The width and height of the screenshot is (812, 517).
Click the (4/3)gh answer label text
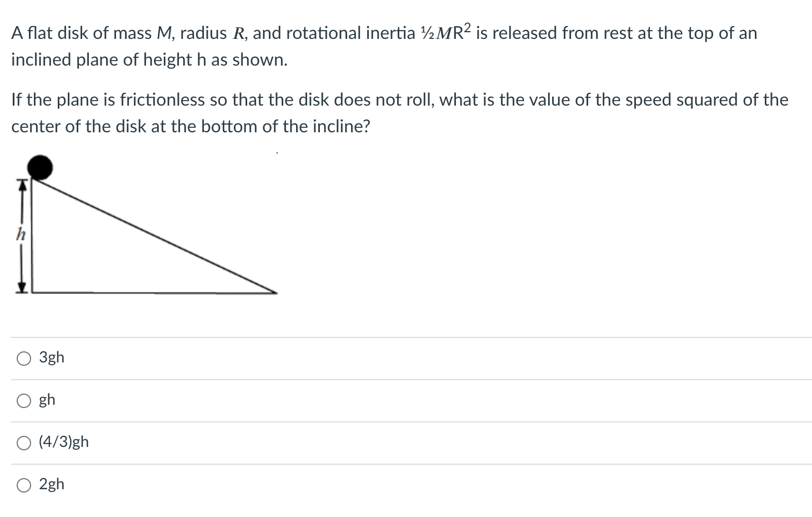63,442
